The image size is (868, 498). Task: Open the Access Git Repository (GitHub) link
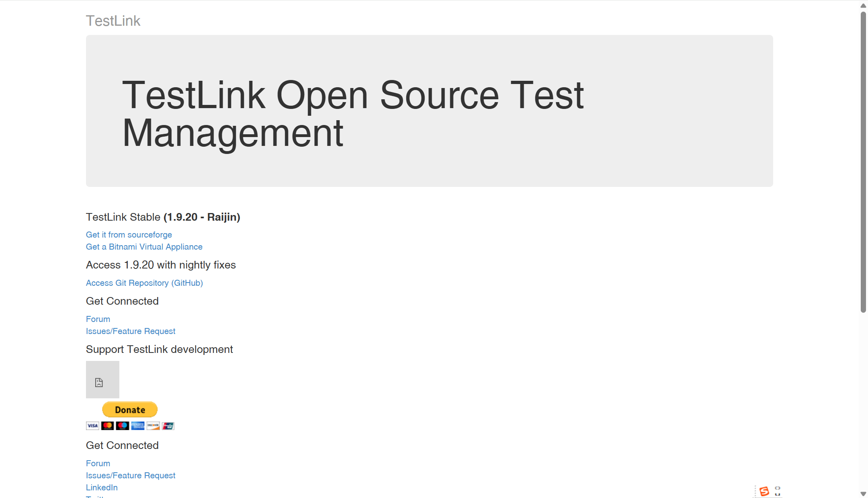tap(144, 283)
